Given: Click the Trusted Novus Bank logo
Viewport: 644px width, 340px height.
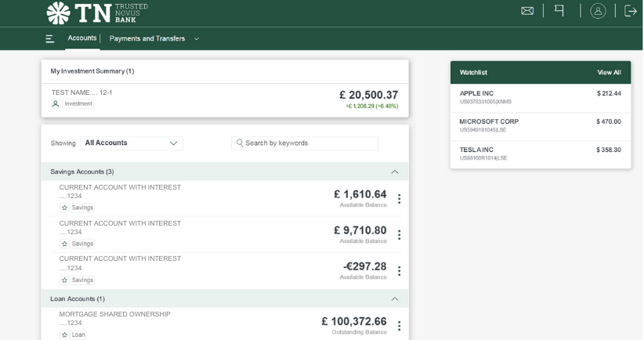Looking at the screenshot, I should [x=97, y=13].
